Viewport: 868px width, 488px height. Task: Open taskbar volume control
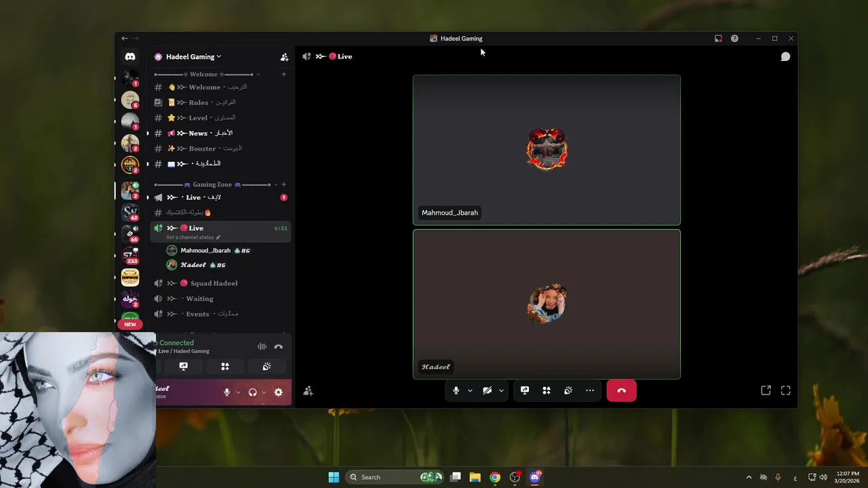pos(823,477)
